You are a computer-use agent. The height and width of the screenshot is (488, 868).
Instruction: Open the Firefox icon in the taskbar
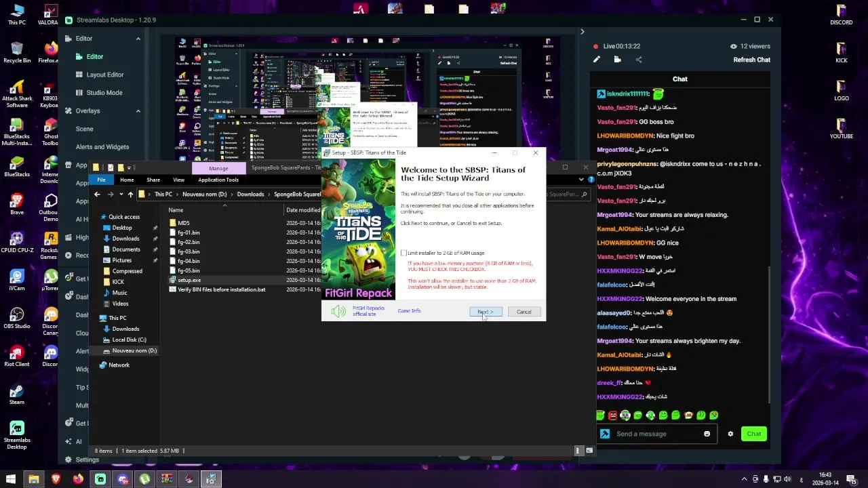tap(78, 479)
